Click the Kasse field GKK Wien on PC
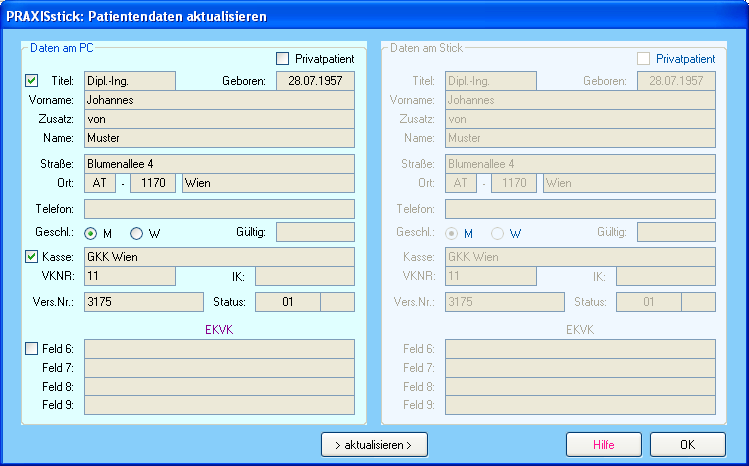 pyautogui.click(x=219, y=257)
